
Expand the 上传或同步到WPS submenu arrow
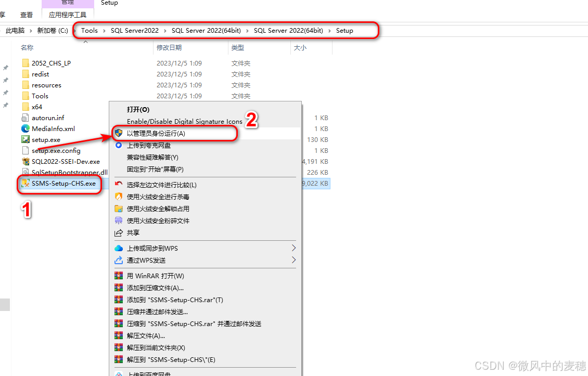[293, 248]
